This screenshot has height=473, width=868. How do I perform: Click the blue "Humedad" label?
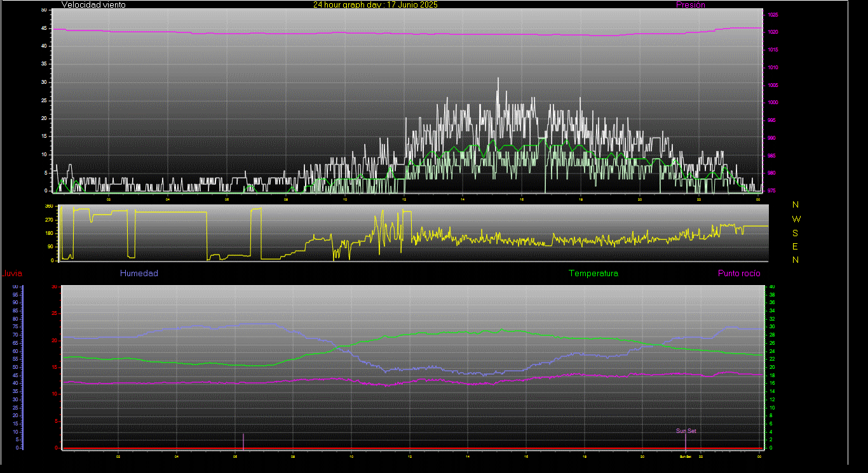139,273
